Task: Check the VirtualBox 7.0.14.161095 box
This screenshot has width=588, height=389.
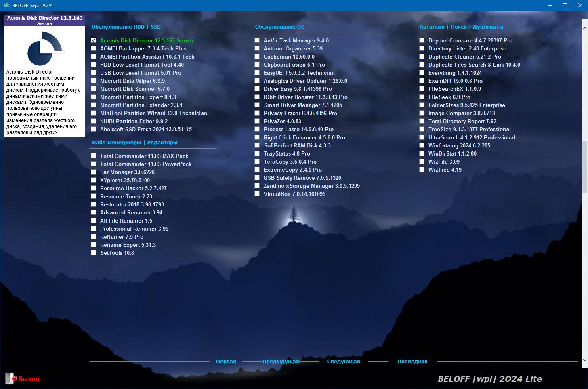Action: 257,194
